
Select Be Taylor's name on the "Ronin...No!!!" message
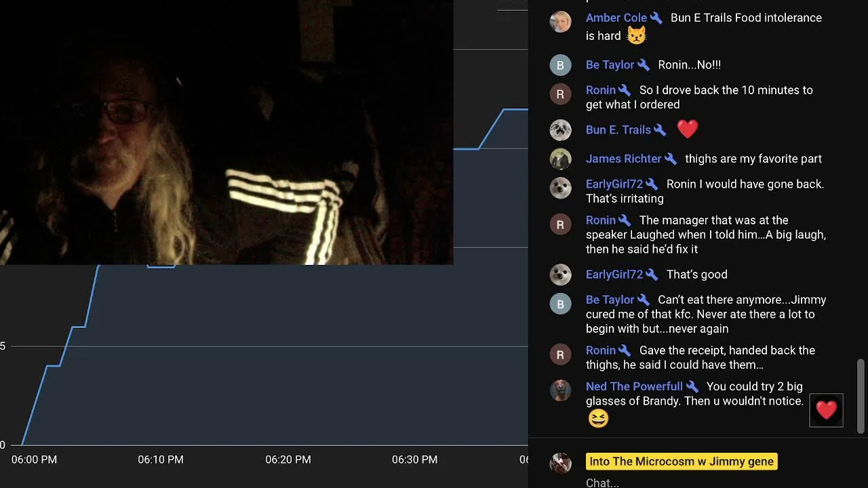click(610, 65)
